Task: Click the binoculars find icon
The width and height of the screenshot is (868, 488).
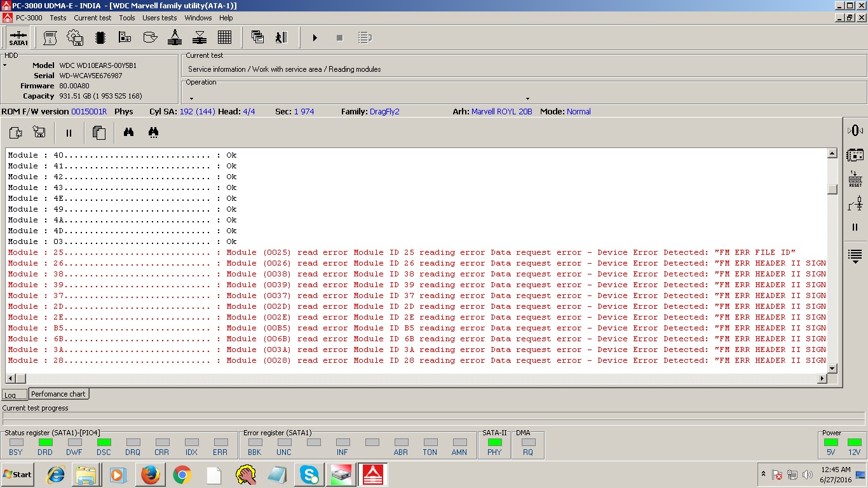Action: (128, 133)
